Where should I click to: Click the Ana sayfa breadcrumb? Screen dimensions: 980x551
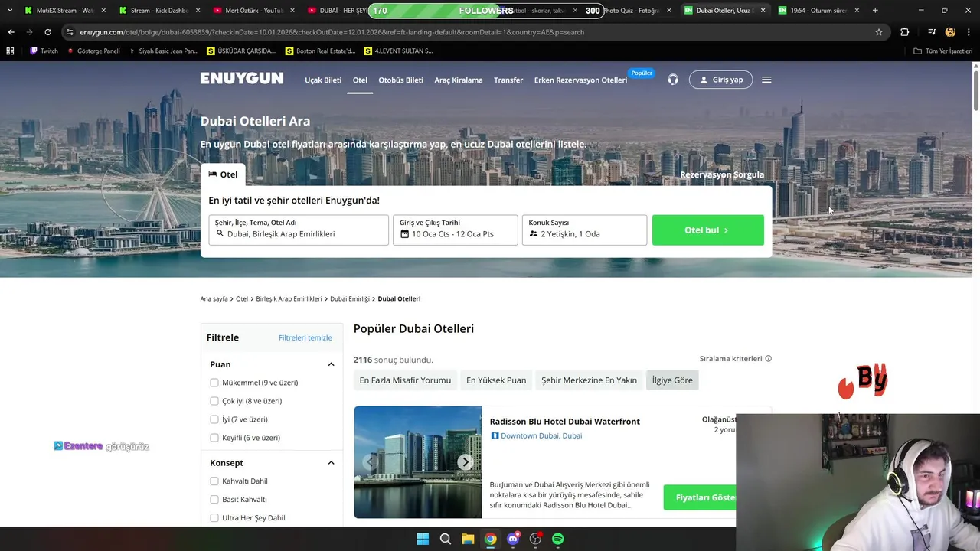tap(214, 298)
